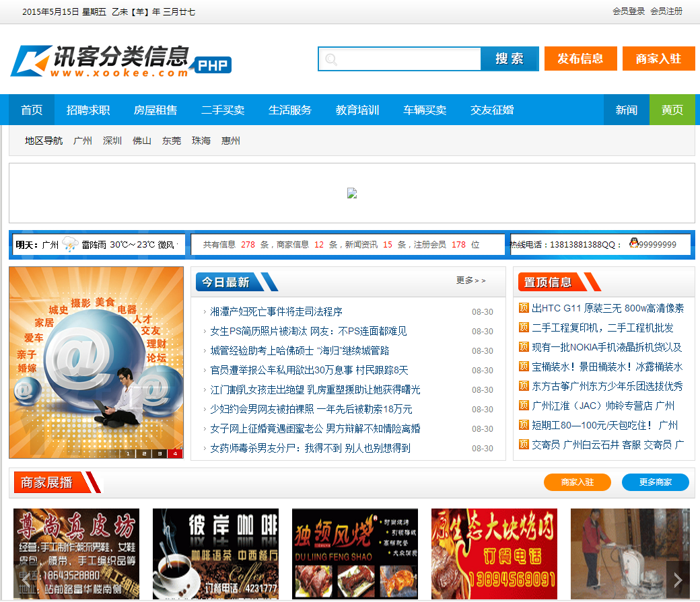
Task: Click the magnifier icon in search box
Action: point(331,60)
